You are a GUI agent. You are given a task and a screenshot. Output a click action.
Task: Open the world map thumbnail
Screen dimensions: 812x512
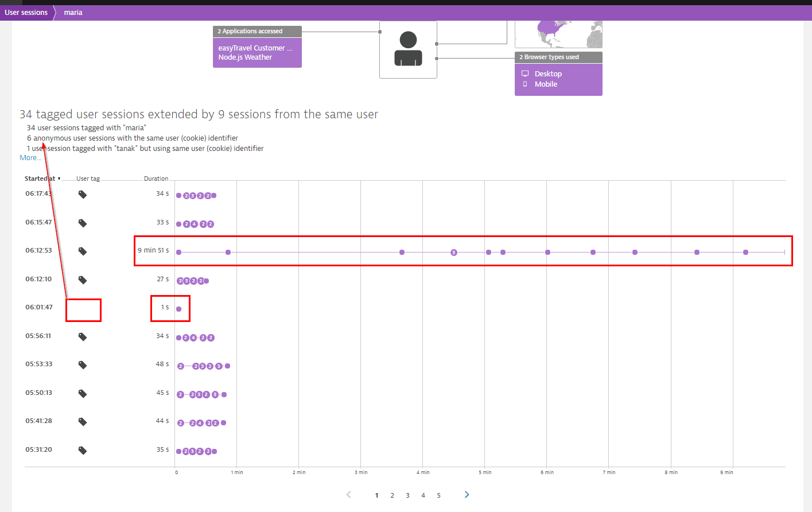[558, 34]
